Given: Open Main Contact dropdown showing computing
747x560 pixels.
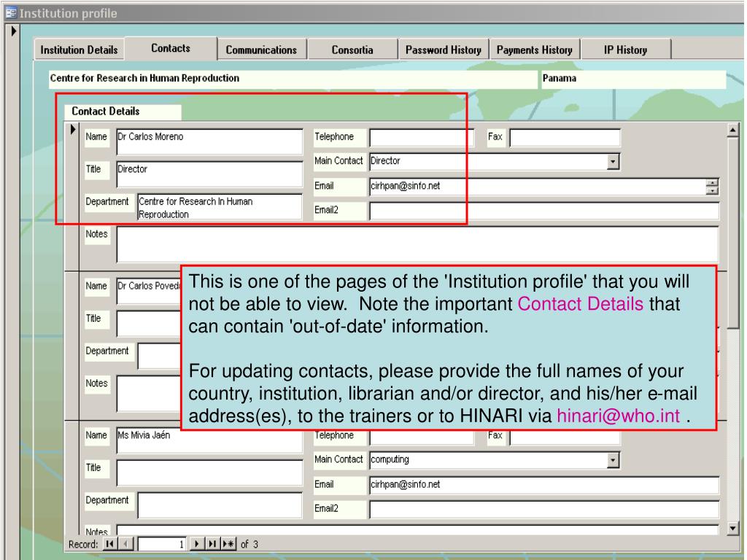Looking at the screenshot, I should point(613,460).
